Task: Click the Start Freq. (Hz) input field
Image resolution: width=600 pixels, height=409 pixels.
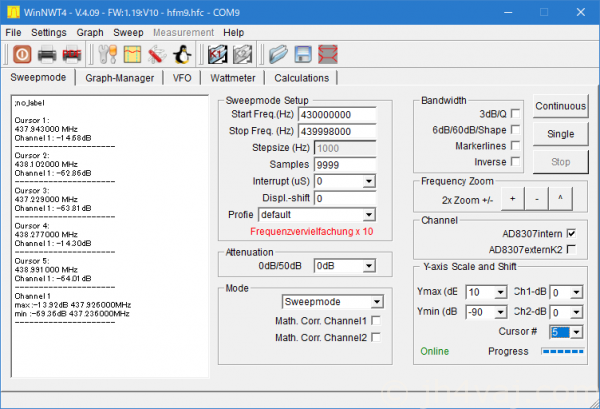Action: (337, 115)
